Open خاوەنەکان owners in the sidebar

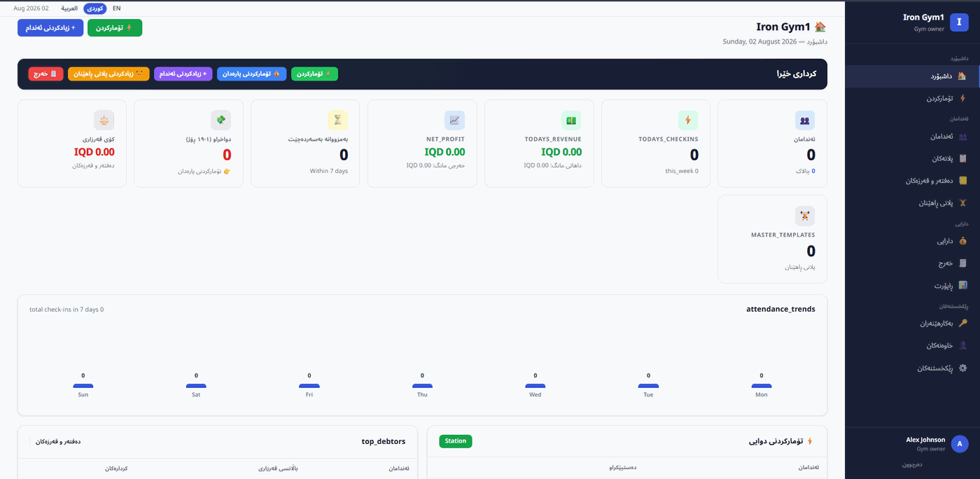click(912, 345)
